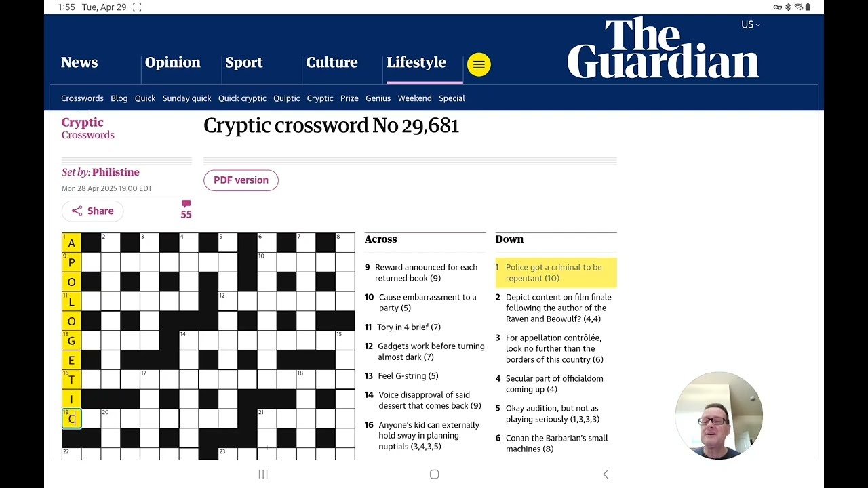The height and width of the screenshot is (488, 868).
Task: Click the PDF version button
Action: click(x=241, y=180)
